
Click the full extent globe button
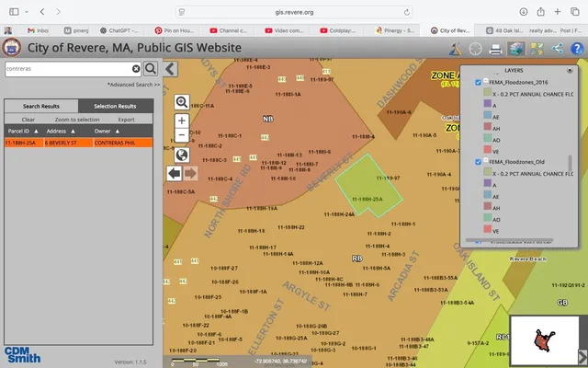(182, 155)
